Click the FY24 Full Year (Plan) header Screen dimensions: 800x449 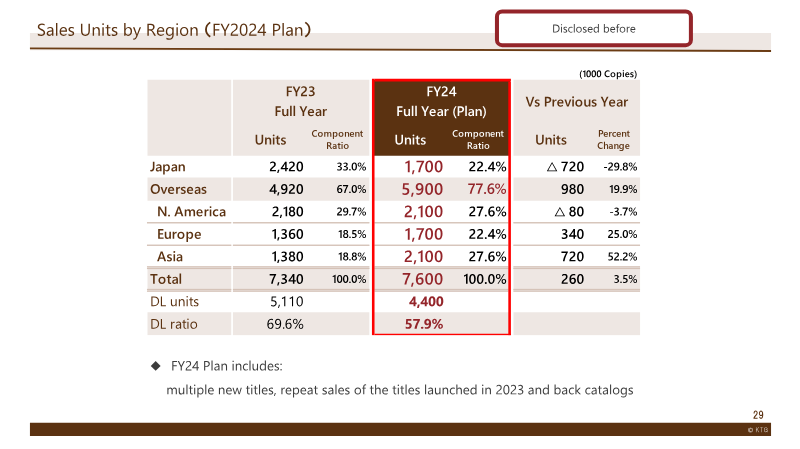[441, 102]
